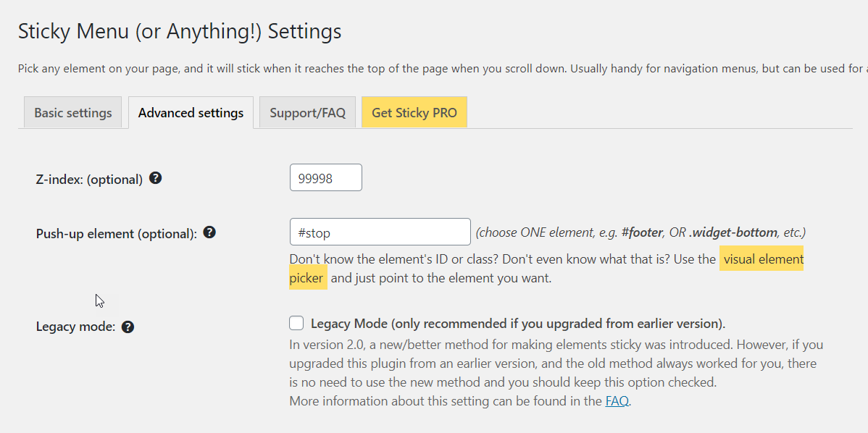The height and width of the screenshot is (433, 868).
Task: Click the Z-index help question mark icon
Action: click(x=155, y=178)
